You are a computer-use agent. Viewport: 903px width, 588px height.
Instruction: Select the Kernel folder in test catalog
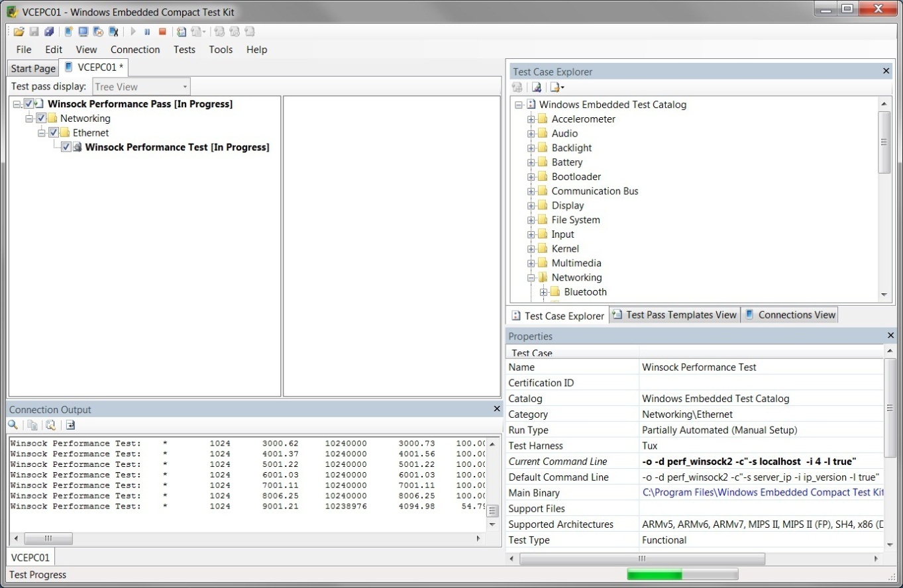(565, 249)
